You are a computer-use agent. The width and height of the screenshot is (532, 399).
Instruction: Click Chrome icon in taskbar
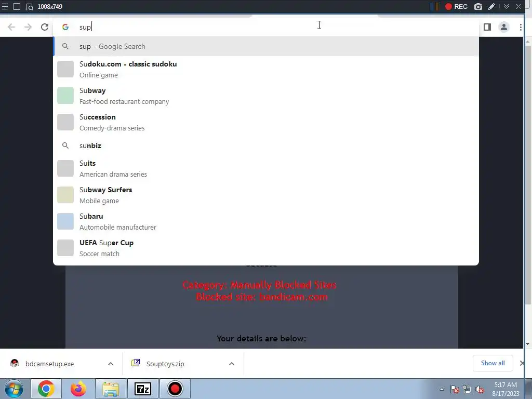46,389
